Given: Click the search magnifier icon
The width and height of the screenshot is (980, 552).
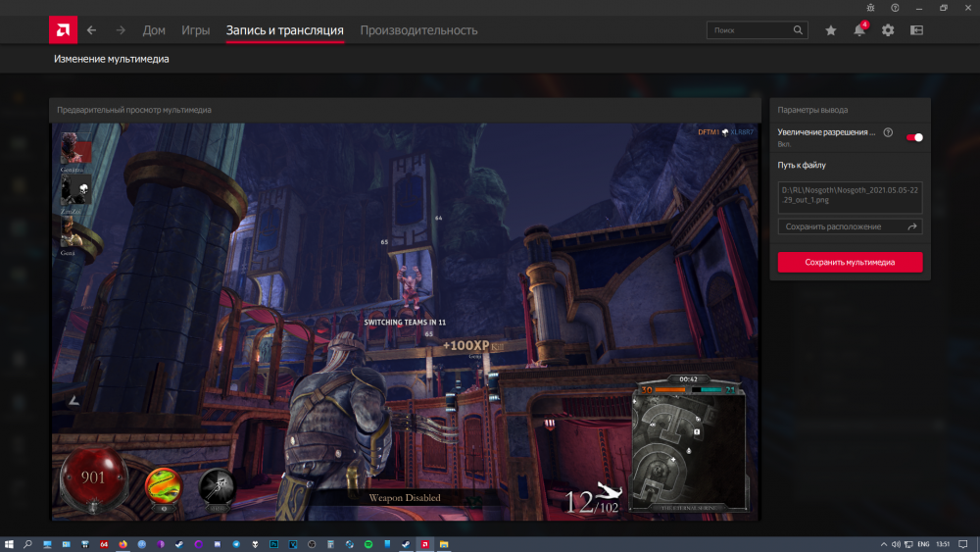Looking at the screenshot, I should click(799, 30).
